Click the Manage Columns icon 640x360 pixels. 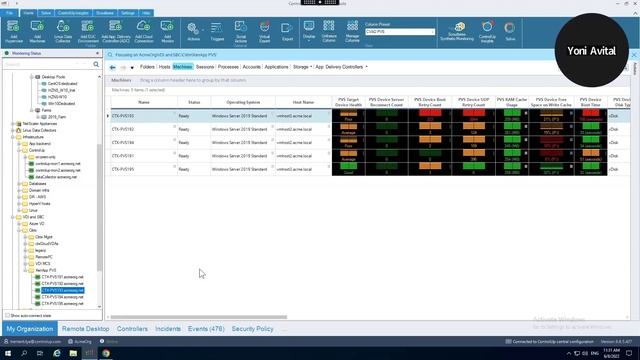click(352, 31)
